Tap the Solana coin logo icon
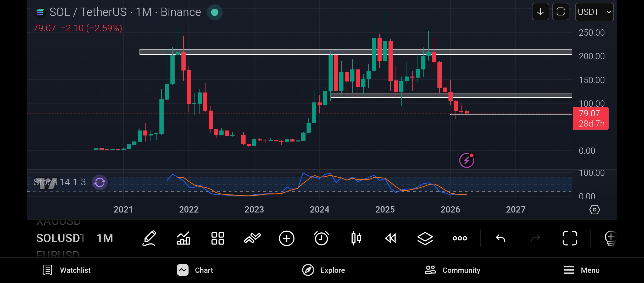The width and height of the screenshot is (644, 283). click(40, 12)
